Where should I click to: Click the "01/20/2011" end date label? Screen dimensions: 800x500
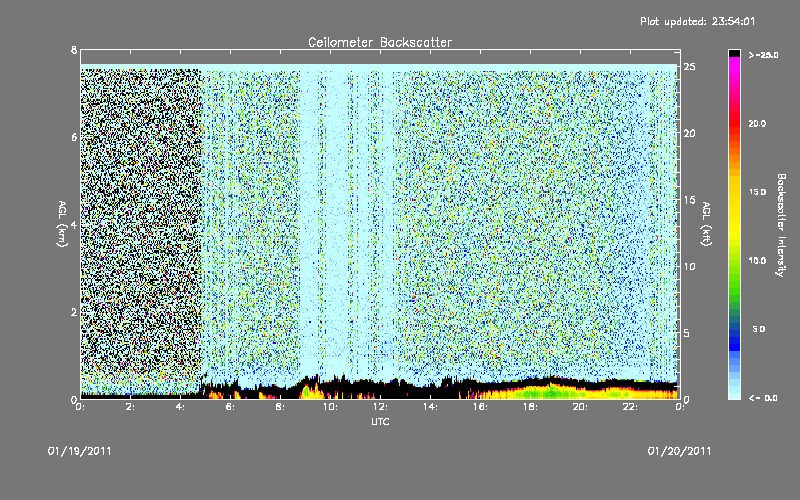click(679, 451)
